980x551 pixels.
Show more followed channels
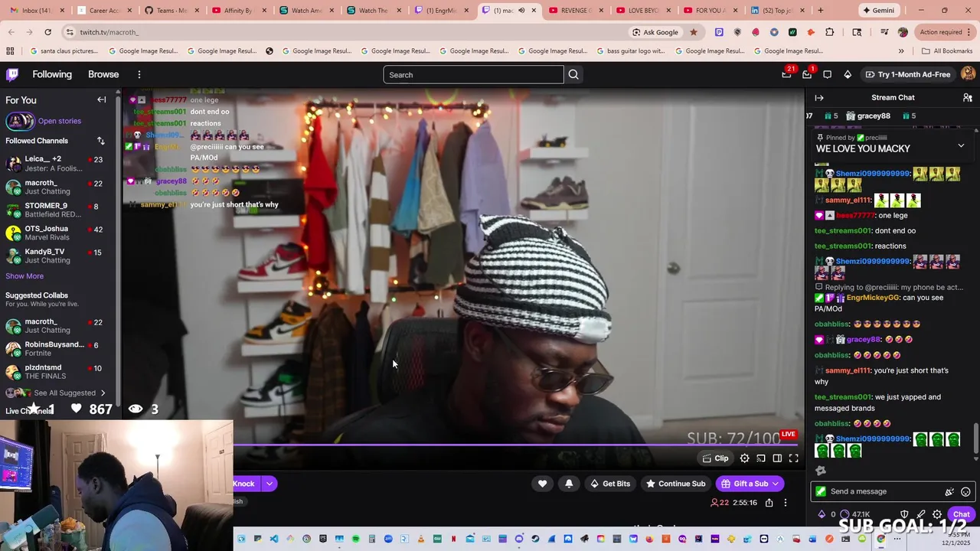pos(24,276)
